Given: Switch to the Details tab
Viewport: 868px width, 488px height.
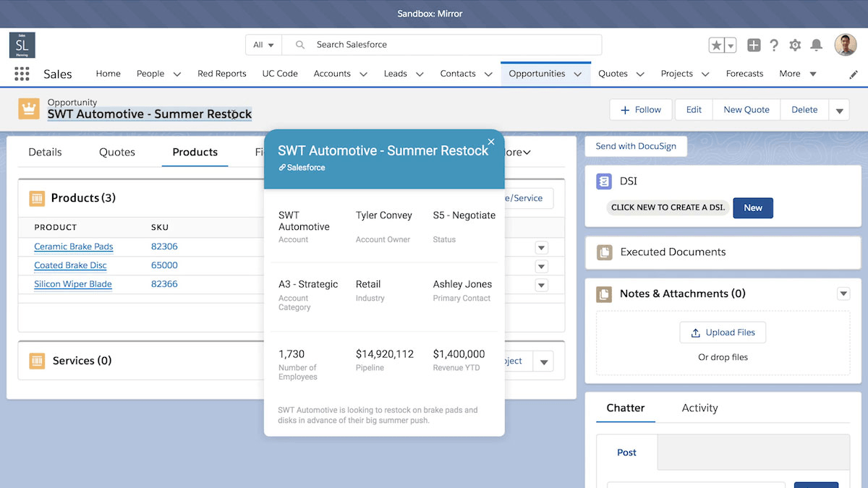Looking at the screenshot, I should tap(45, 152).
